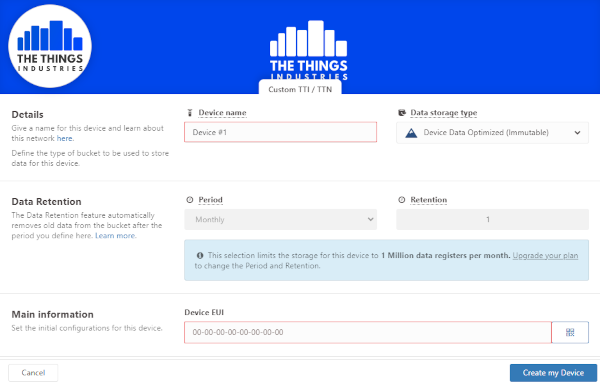Viewport: 600px width, 385px height.
Task: Click the Device name label text
Action: pyautogui.click(x=222, y=113)
